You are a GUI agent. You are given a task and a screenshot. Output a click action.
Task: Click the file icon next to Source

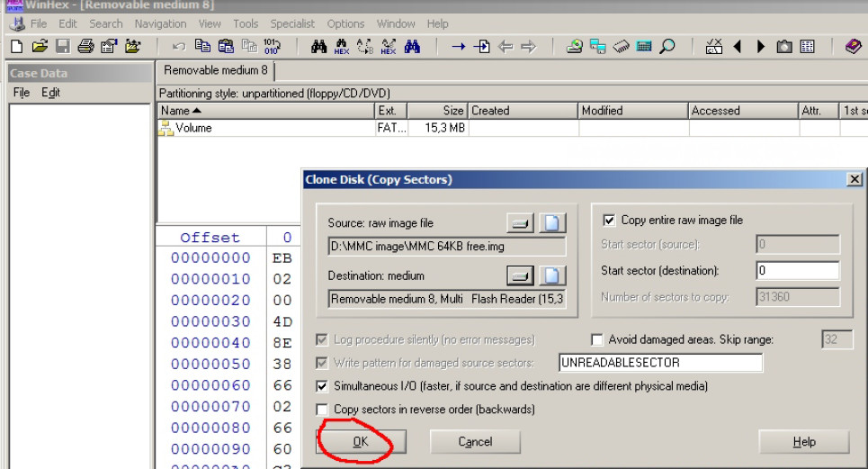pyautogui.click(x=552, y=223)
